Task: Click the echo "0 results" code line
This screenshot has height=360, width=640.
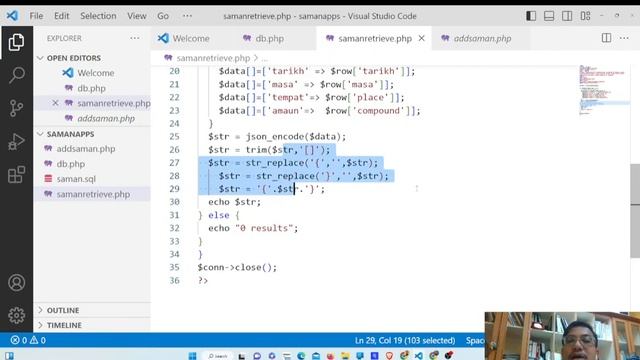Action: (x=253, y=228)
